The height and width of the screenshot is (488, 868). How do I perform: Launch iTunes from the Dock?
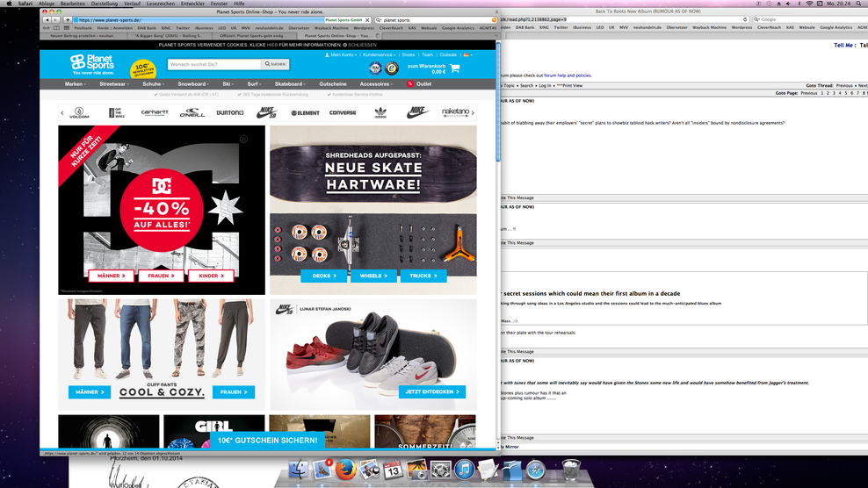pos(465,470)
